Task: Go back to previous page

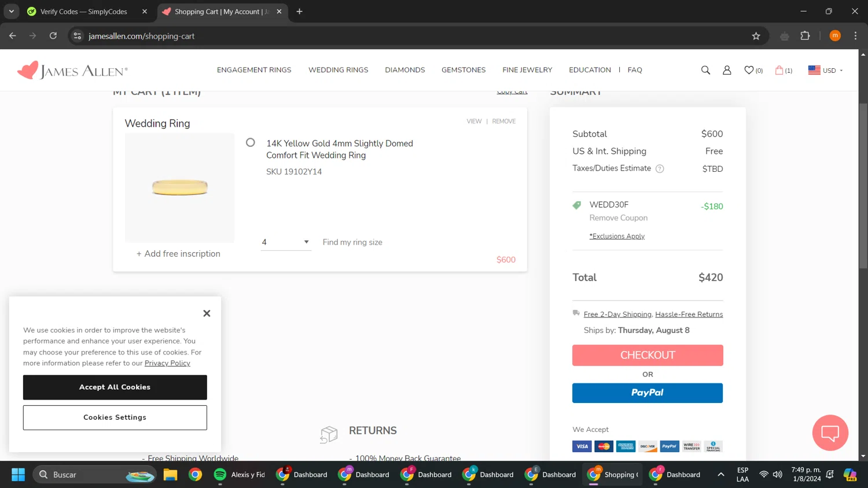Action: point(13,36)
